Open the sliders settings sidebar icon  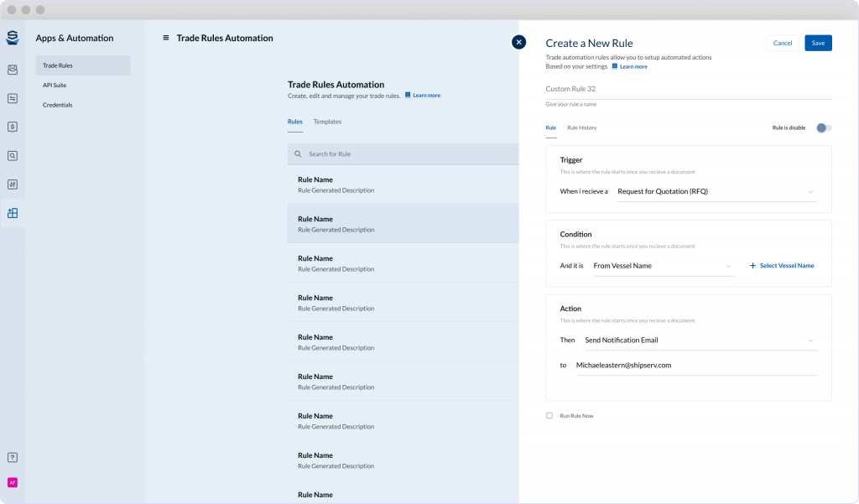tap(13, 184)
